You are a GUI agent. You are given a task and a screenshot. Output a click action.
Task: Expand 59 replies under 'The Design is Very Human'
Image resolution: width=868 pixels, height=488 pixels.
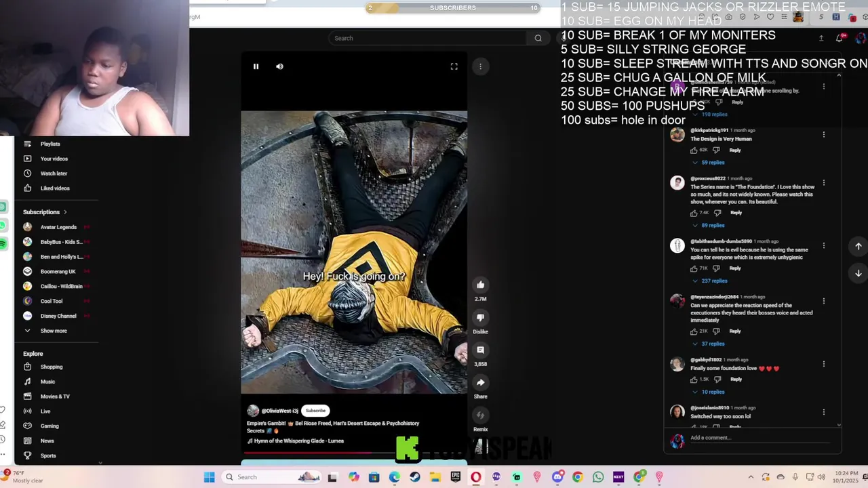(709, 163)
